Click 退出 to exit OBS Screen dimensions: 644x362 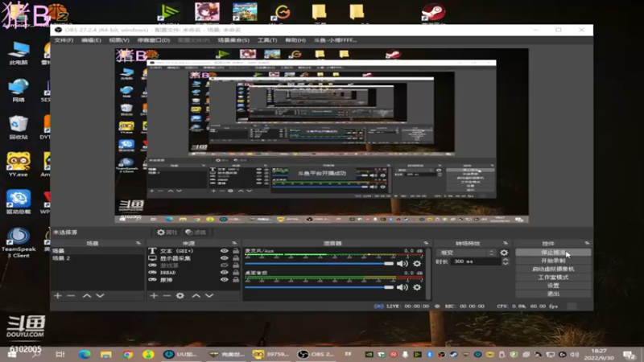pyautogui.click(x=553, y=294)
